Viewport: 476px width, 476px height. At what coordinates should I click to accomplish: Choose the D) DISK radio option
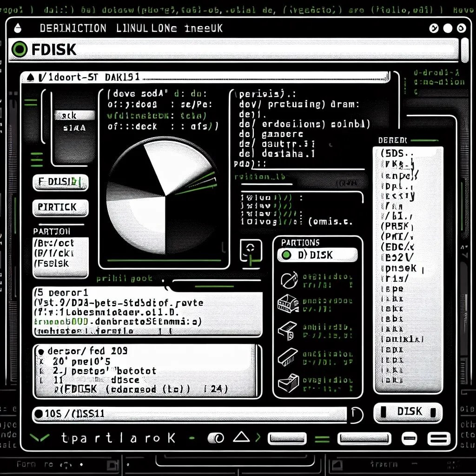point(317,255)
